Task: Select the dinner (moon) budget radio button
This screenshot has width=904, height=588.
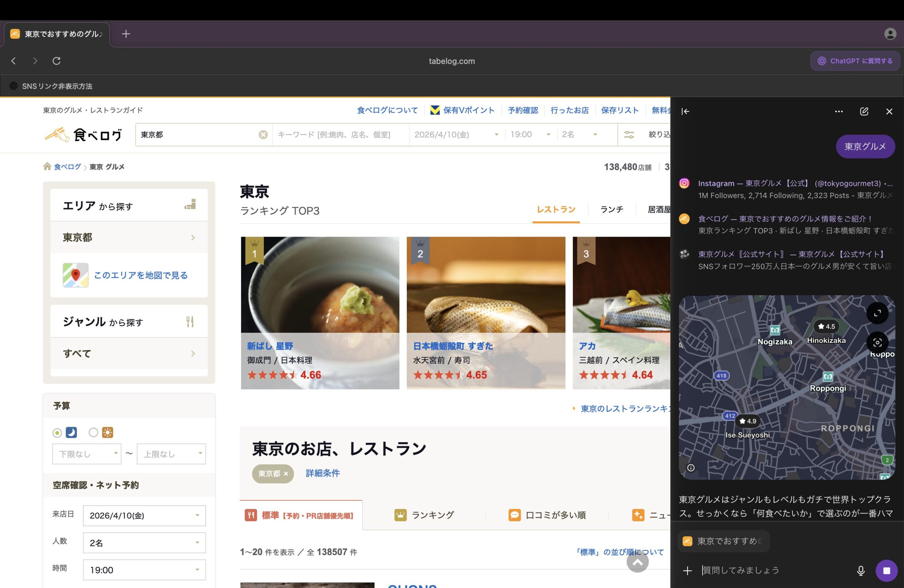Action: click(x=57, y=432)
